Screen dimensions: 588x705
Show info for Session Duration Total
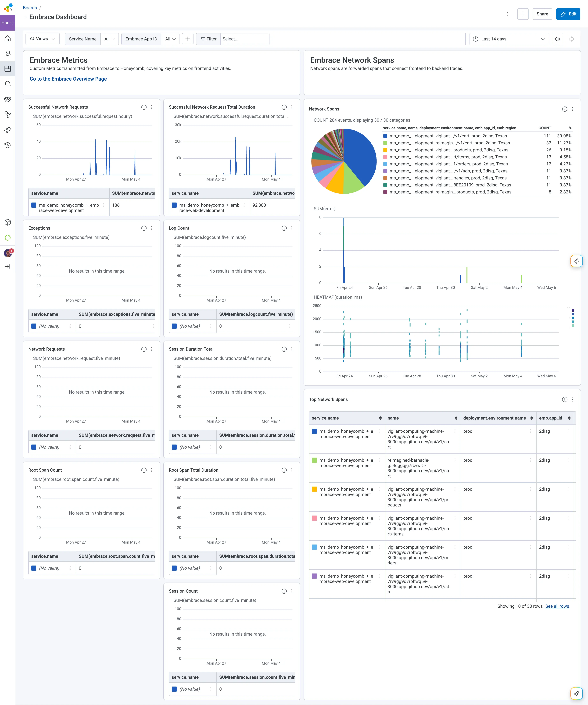284,349
